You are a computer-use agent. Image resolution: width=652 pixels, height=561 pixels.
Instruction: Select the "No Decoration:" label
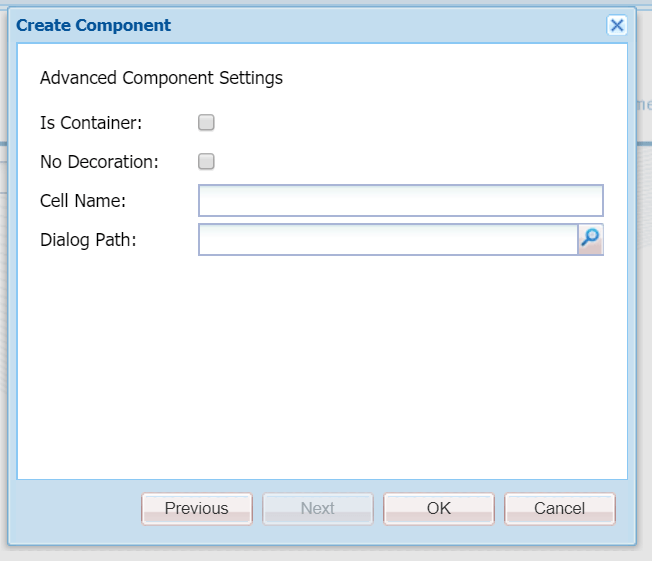(x=99, y=161)
